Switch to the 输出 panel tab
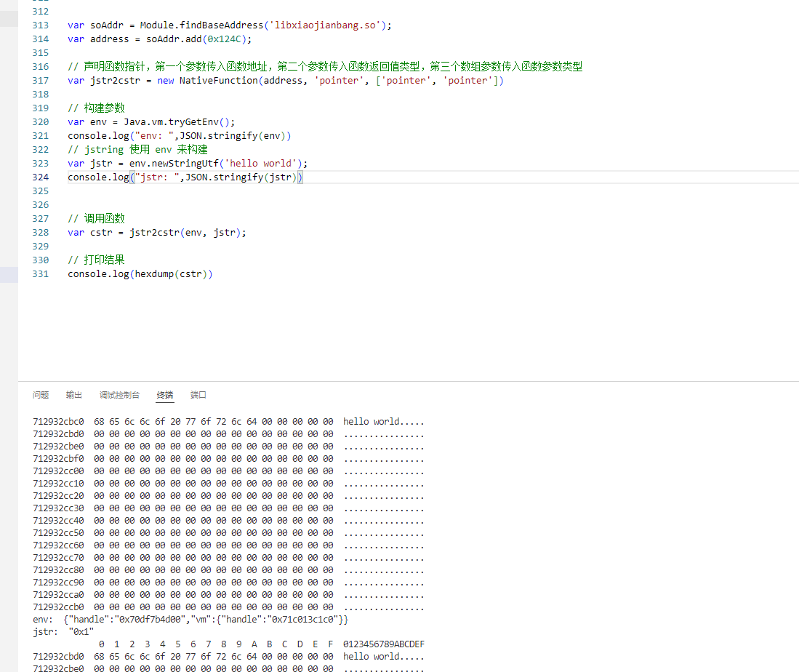Viewport: 799px width, 672px height. point(74,395)
